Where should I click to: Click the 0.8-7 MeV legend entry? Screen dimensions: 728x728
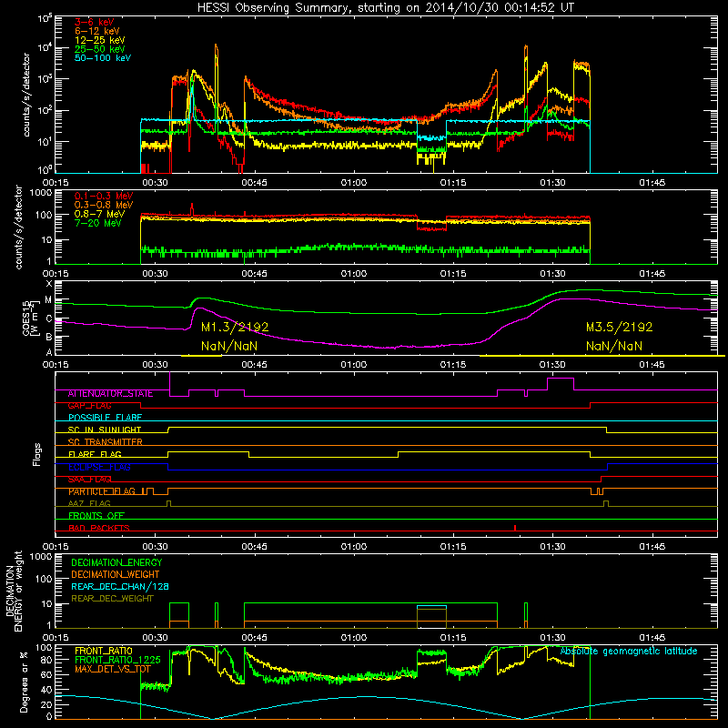(100, 214)
